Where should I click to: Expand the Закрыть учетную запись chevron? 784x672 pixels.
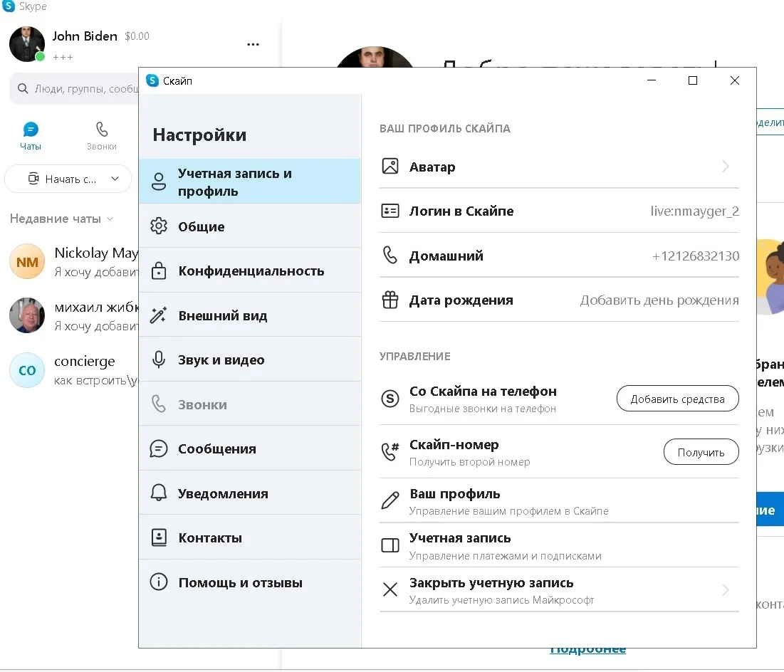click(726, 590)
